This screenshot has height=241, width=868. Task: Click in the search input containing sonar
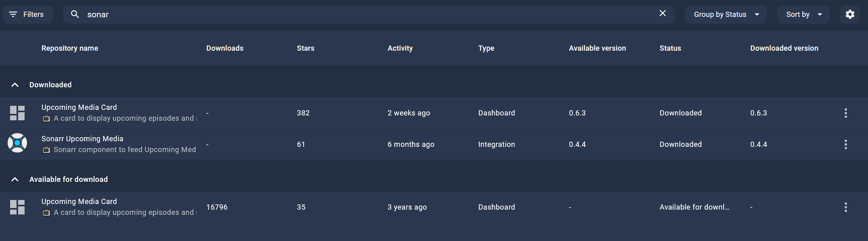click(363, 14)
